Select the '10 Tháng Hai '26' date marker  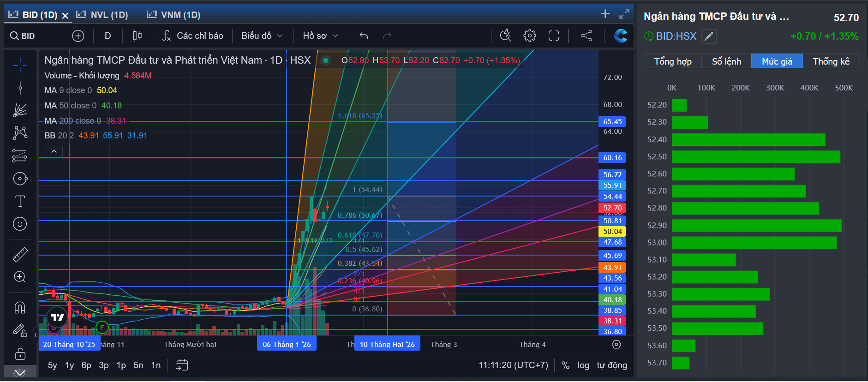pyautogui.click(x=387, y=344)
